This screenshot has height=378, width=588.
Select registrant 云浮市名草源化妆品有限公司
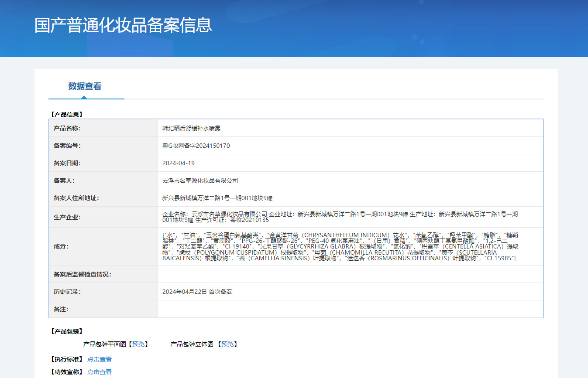coord(200,180)
